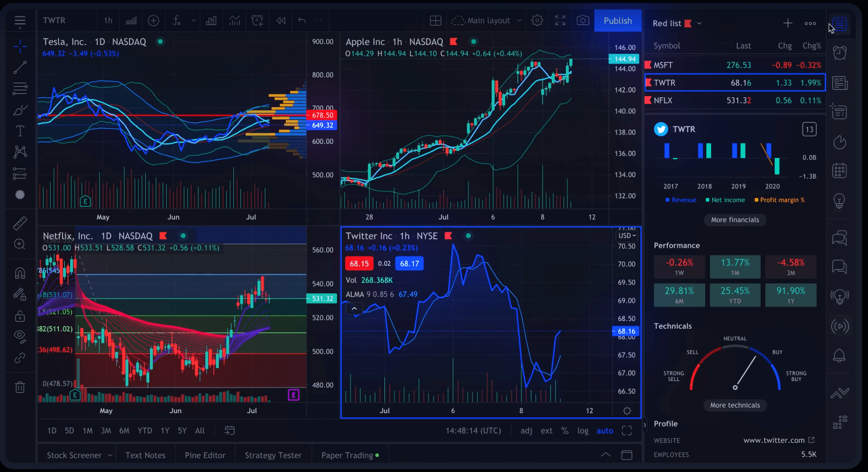The image size is (868, 472).
Task: Toggle auto scale mode
Action: 605,431
